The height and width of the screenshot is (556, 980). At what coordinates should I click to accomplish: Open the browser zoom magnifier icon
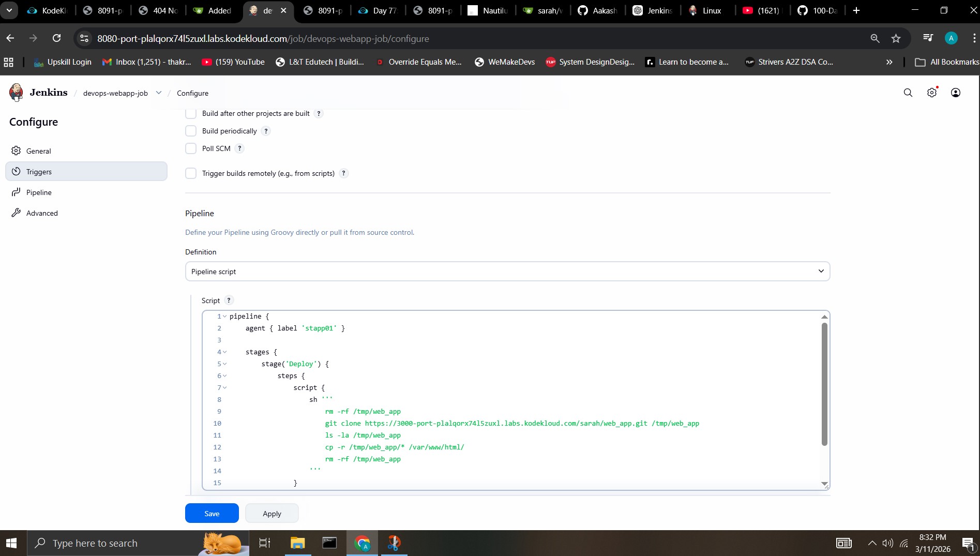875,38
